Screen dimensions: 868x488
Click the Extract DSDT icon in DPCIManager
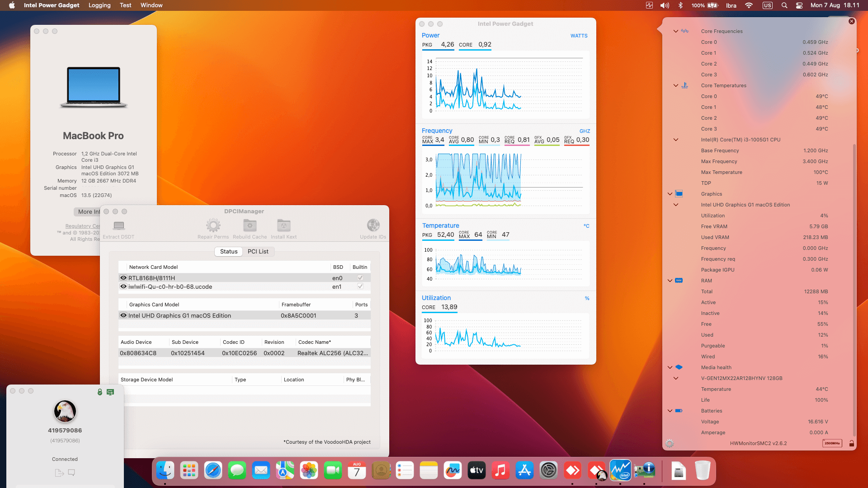[x=118, y=225]
